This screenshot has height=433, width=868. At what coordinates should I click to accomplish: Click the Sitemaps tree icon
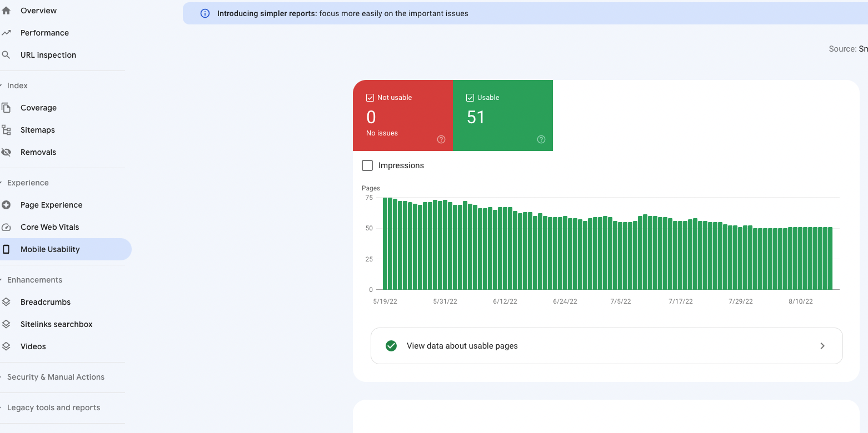[6, 130]
